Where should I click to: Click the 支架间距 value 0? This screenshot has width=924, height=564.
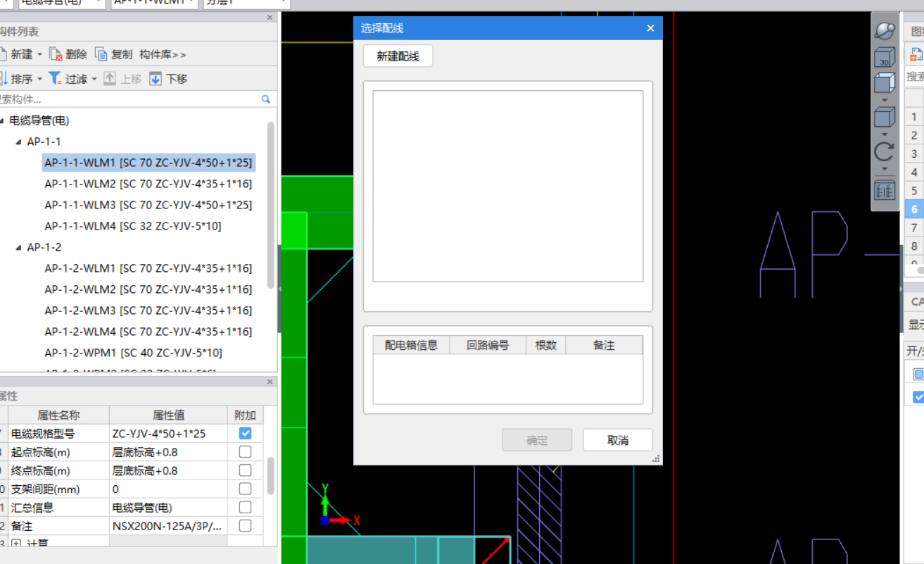click(x=168, y=489)
